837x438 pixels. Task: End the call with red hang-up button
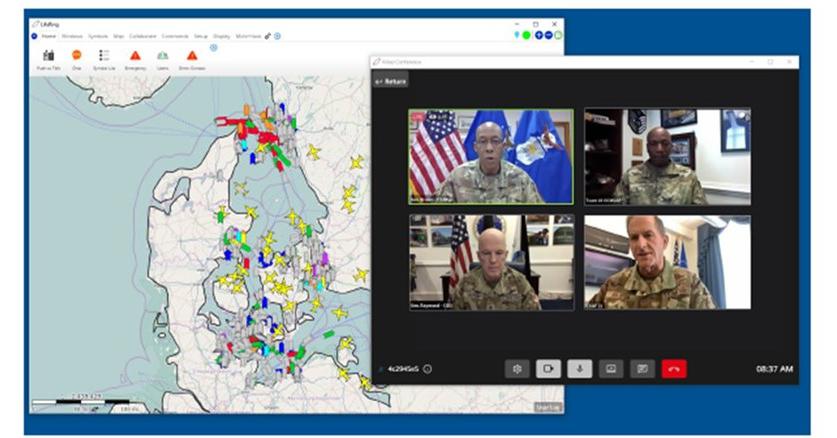(674, 369)
